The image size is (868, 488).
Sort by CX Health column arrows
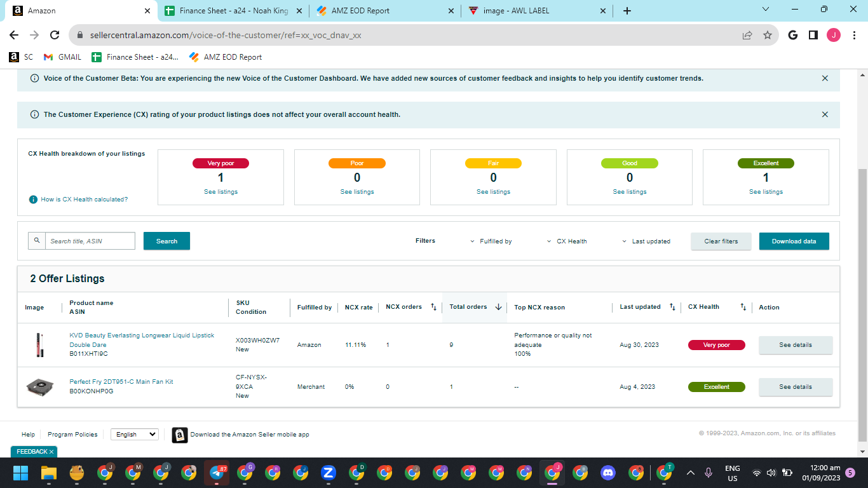coord(743,307)
